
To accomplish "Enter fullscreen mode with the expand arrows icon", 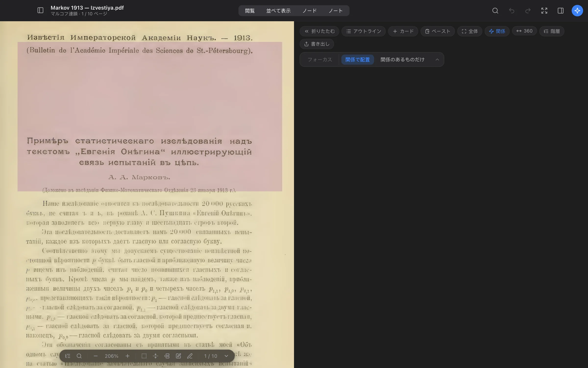I will 544,11.
